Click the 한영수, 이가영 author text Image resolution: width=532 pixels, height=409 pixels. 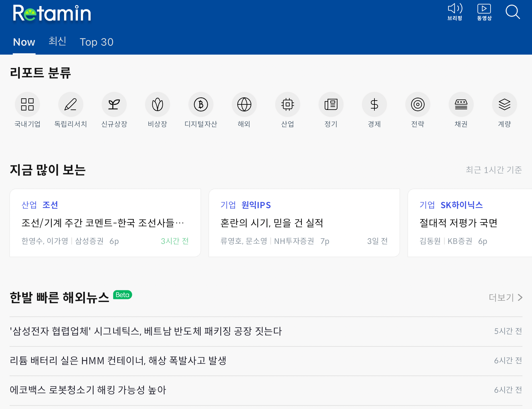pyautogui.click(x=45, y=241)
